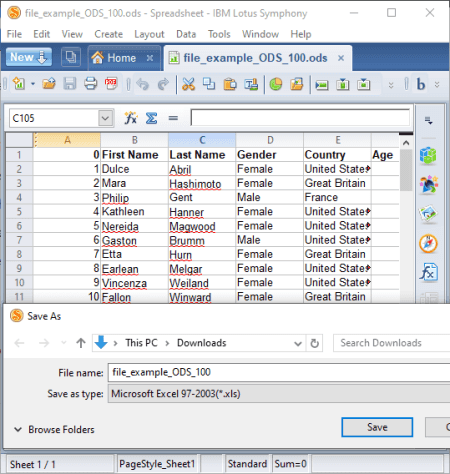Open the Help menu
The width and height of the screenshot is (450, 474).
tap(301, 34)
